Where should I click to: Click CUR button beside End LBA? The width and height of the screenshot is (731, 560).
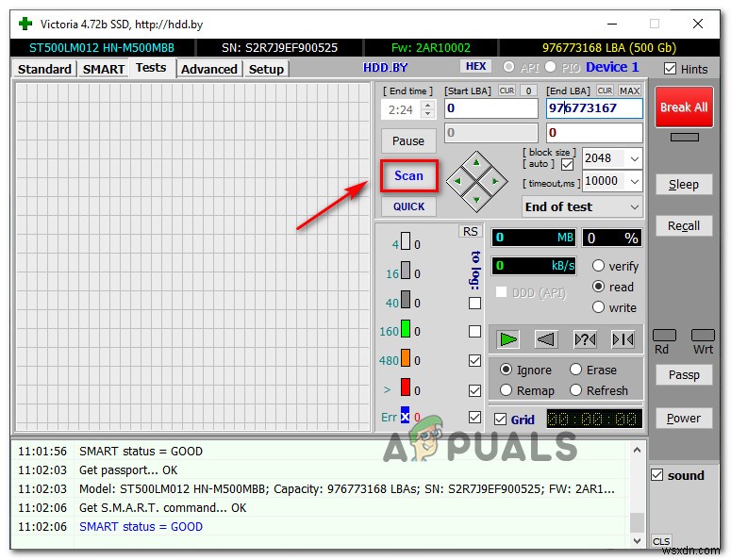pos(605,91)
